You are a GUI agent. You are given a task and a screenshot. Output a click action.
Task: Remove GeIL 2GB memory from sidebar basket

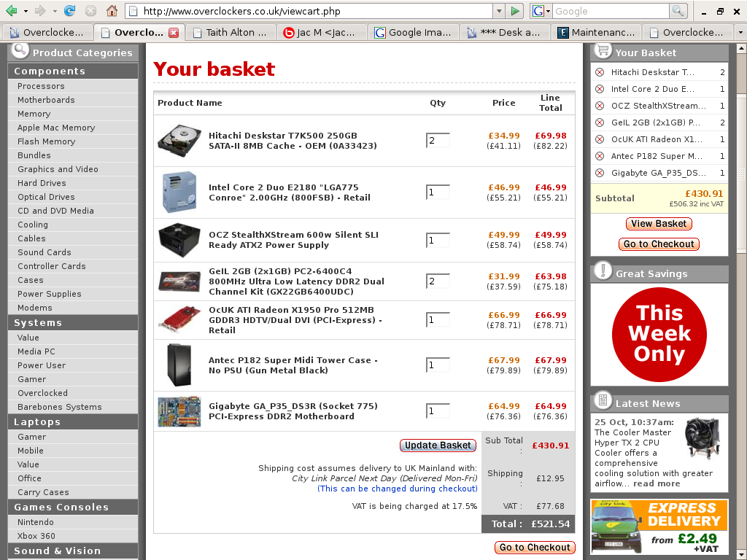pyautogui.click(x=600, y=122)
